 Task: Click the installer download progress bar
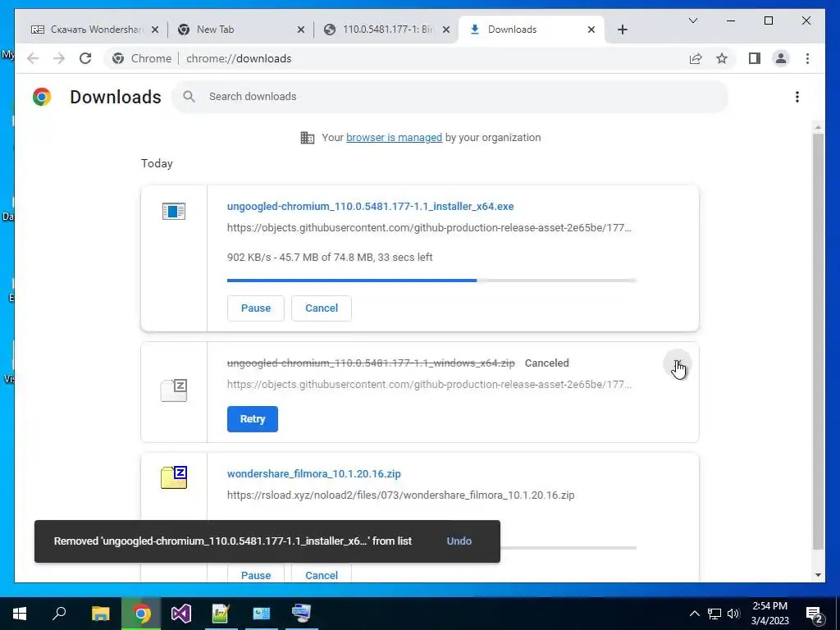coord(431,281)
